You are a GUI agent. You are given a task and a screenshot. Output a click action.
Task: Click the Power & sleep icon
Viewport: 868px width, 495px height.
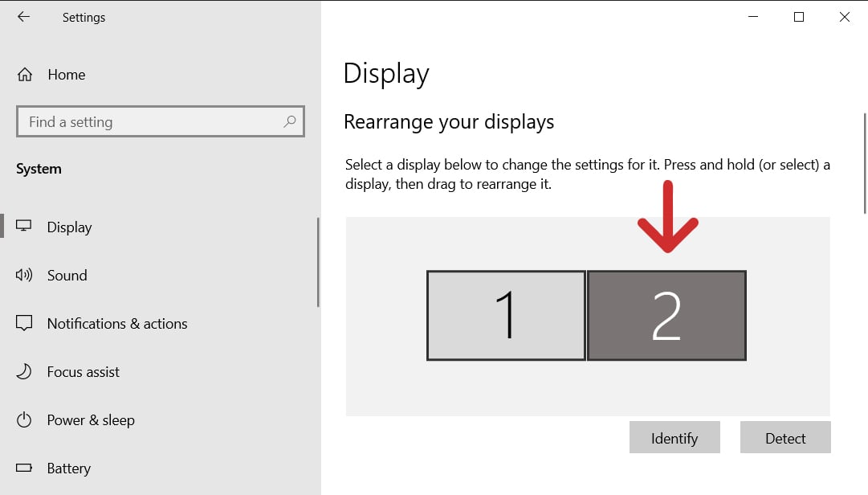coord(25,419)
